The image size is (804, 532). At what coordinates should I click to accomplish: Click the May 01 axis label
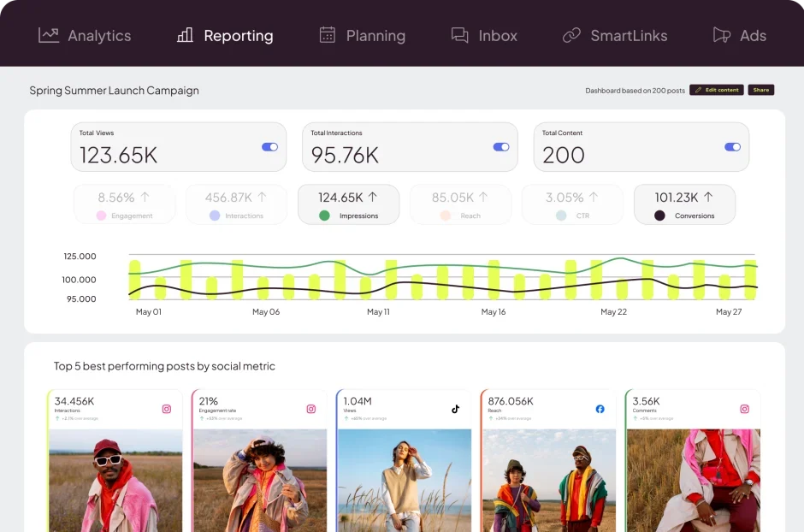click(x=149, y=311)
